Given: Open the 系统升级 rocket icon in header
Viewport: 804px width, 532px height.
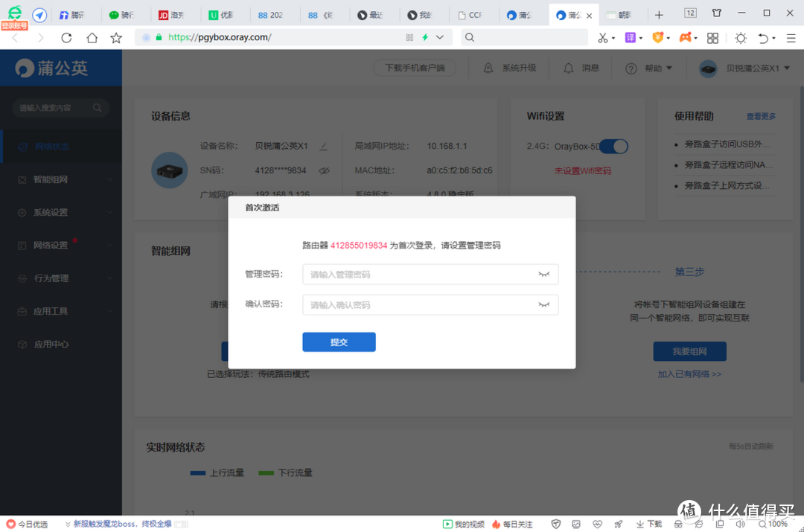Looking at the screenshot, I should [489, 67].
